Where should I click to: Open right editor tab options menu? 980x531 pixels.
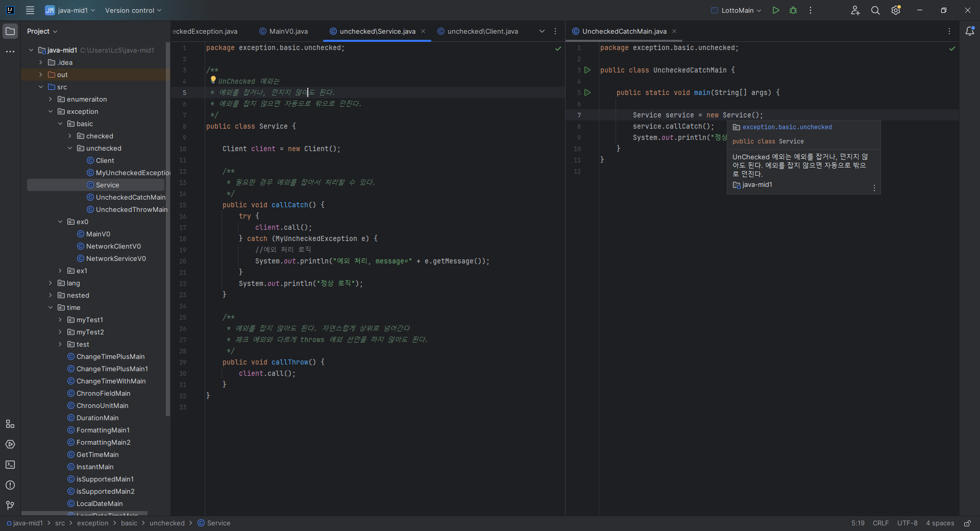949,31
